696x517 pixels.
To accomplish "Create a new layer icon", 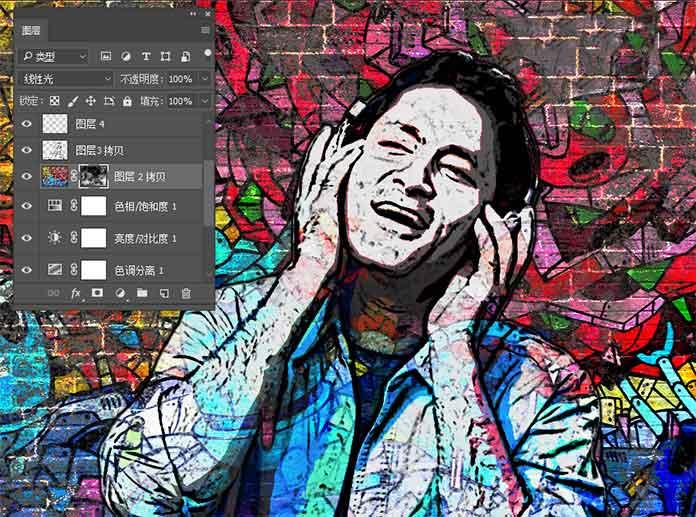I will [164, 293].
